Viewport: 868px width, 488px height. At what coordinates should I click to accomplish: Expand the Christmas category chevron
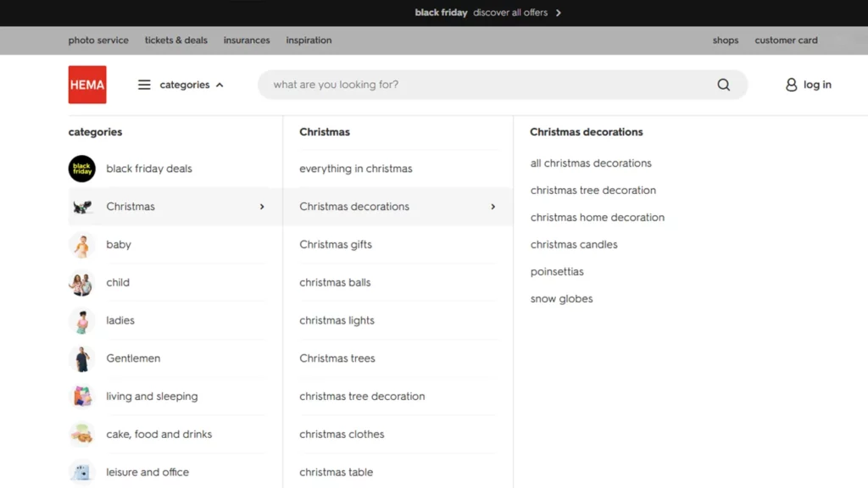(261, 206)
